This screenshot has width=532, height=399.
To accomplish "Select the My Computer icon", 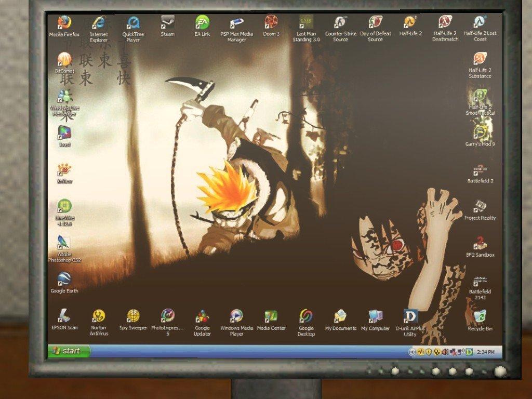I will coord(376,316).
